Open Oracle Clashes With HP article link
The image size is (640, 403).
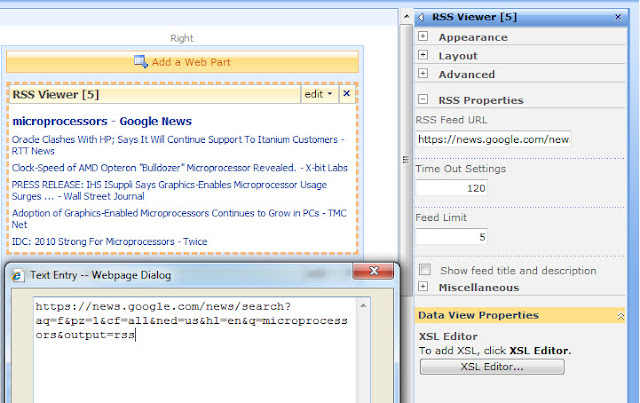[x=178, y=145]
